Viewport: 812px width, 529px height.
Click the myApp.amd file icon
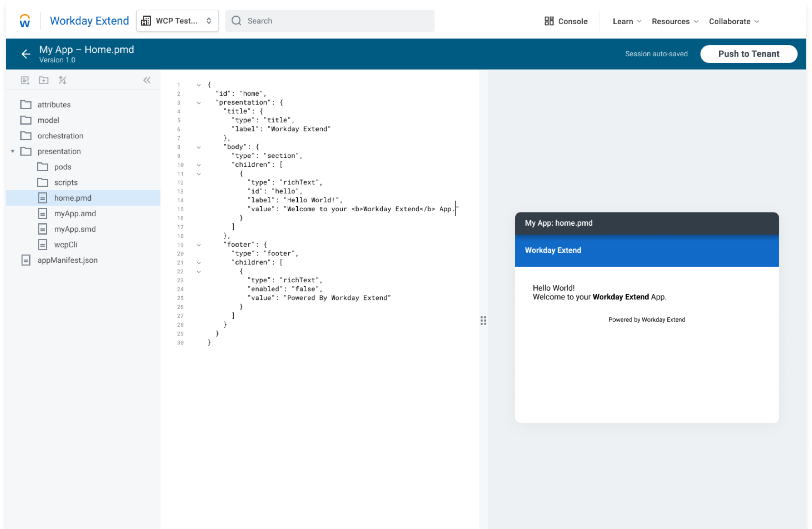pos(42,213)
